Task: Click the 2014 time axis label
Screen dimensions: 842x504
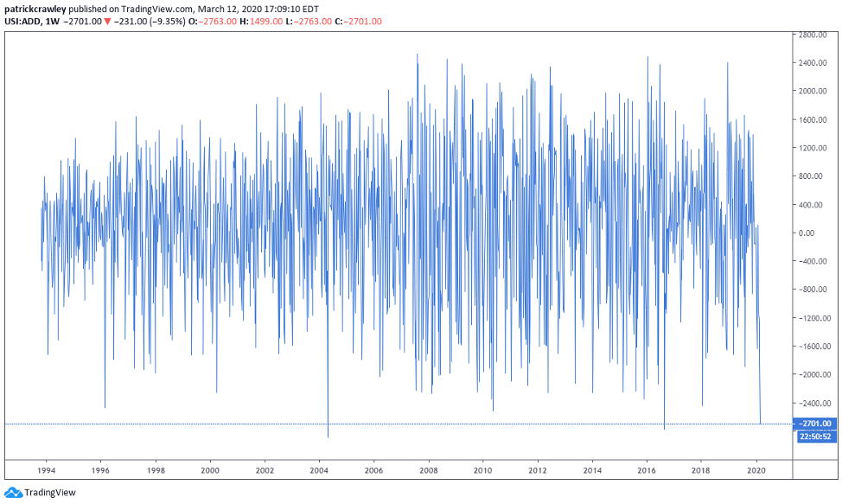Action: (592, 470)
